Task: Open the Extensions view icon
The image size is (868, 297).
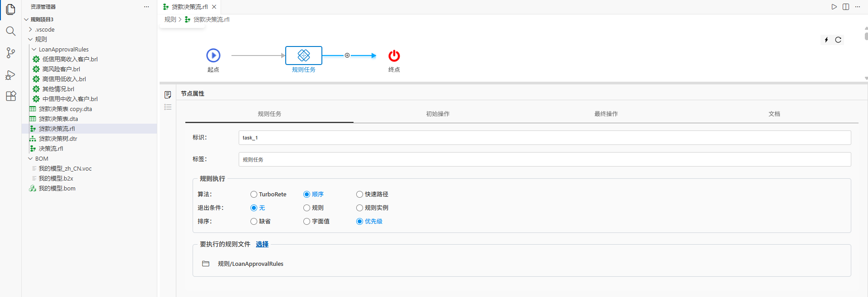Action: (x=10, y=96)
